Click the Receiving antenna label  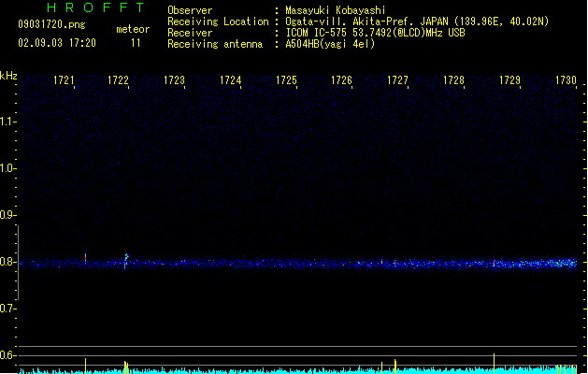(x=215, y=44)
